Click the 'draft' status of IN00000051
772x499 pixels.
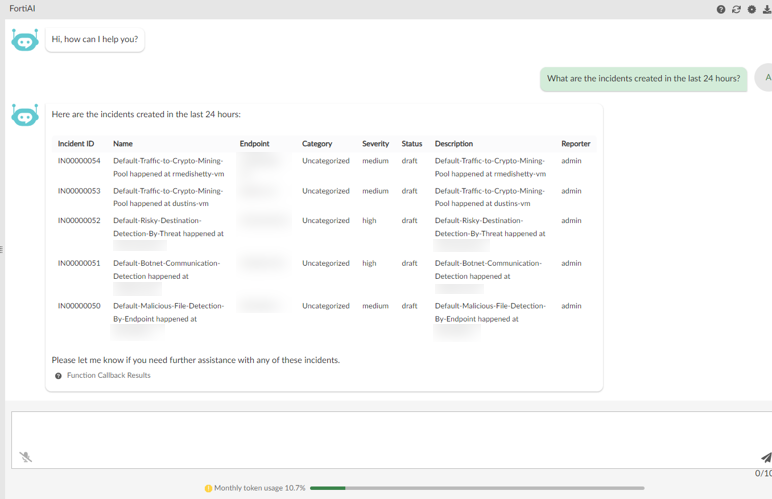409,263
